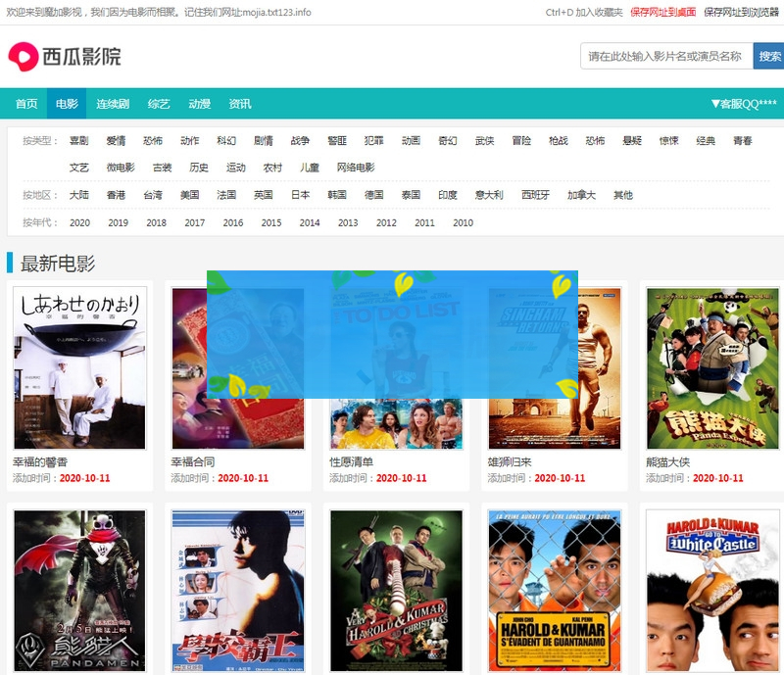
Task: Focus the movie name search field
Action: pos(665,57)
